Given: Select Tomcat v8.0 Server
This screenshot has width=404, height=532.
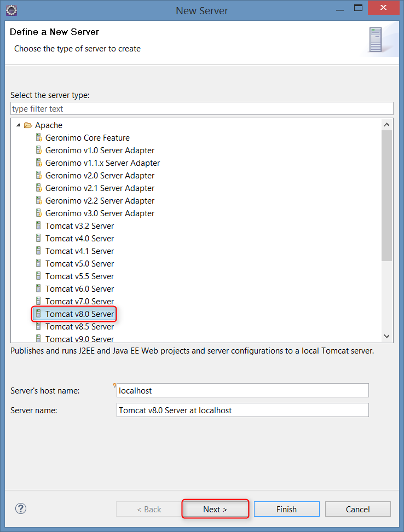Looking at the screenshot, I should pyautogui.click(x=80, y=314).
